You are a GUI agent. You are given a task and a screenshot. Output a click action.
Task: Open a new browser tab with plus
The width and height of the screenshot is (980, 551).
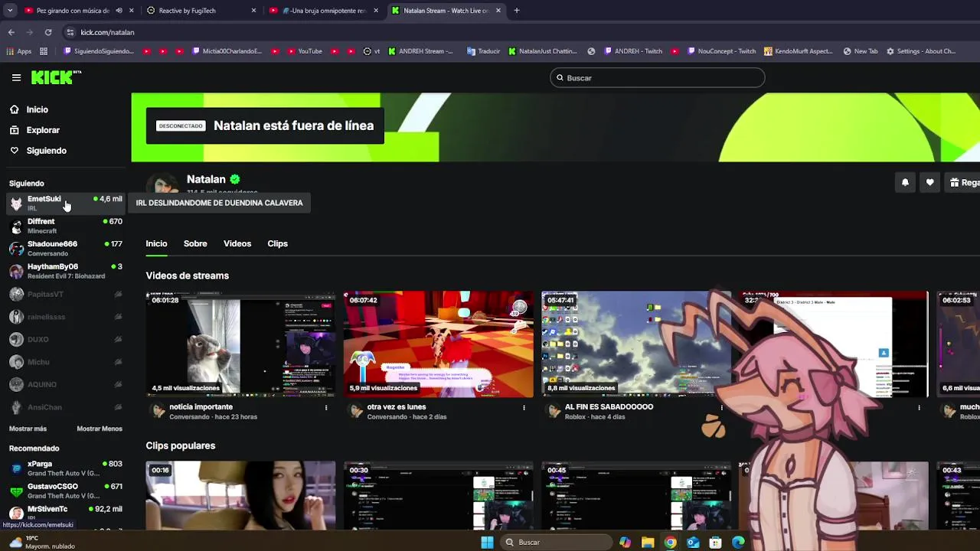[517, 11]
